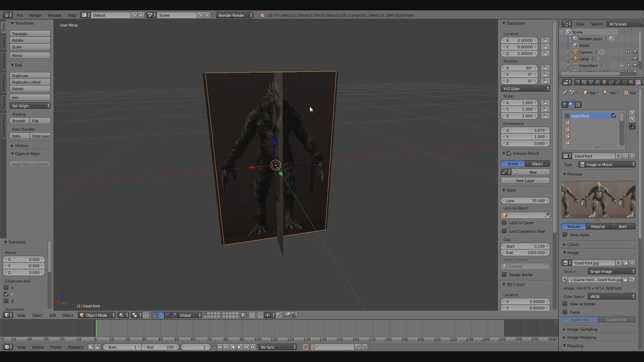The width and height of the screenshot is (644, 362).
Task: Jump to the first timeline frame
Action: [x=219, y=347]
